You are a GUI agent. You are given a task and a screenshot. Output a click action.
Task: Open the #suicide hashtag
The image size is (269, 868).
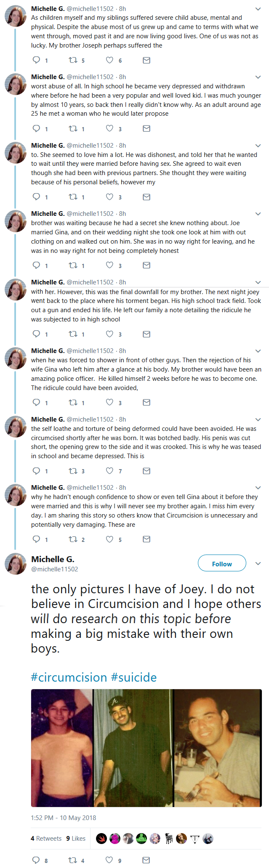point(134,677)
